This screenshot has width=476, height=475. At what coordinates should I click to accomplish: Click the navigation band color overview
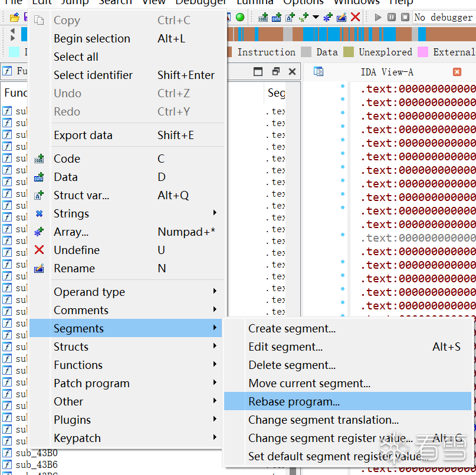point(352,34)
